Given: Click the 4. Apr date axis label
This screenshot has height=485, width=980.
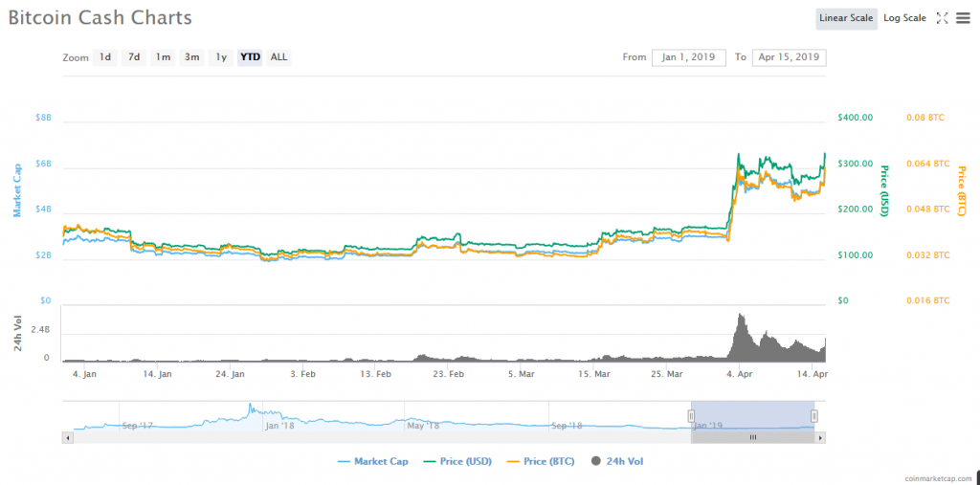Looking at the screenshot, I should tap(741, 374).
